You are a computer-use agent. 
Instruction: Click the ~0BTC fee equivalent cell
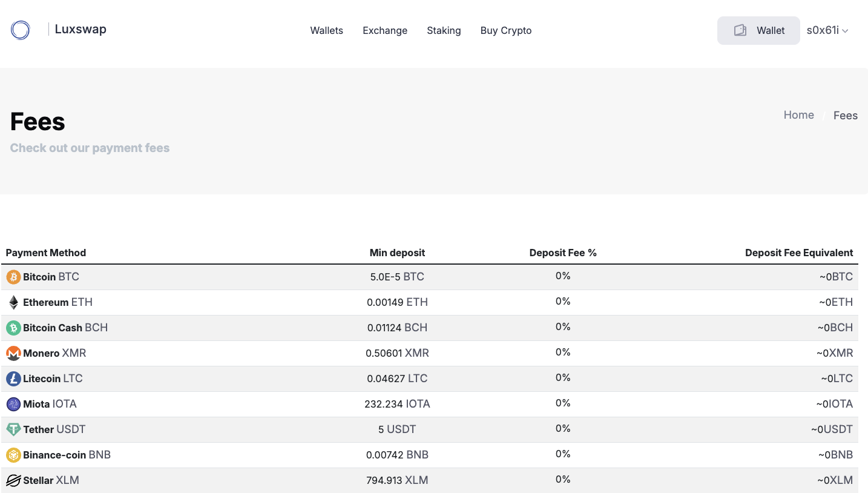836,277
